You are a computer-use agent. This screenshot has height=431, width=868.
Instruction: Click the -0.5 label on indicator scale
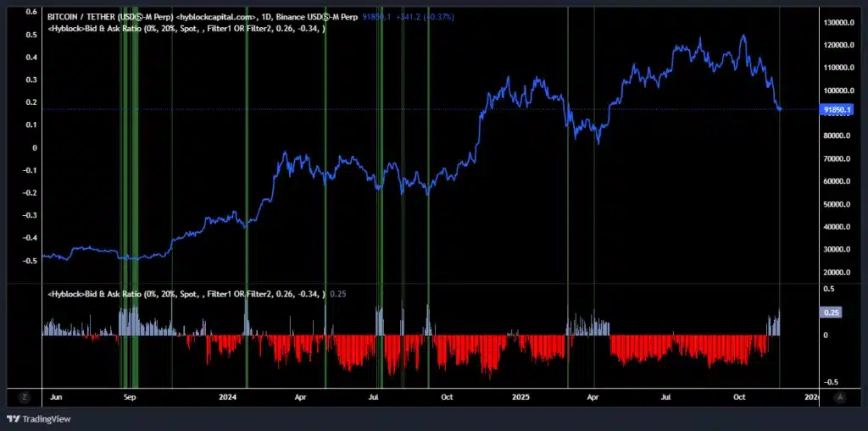click(x=832, y=382)
